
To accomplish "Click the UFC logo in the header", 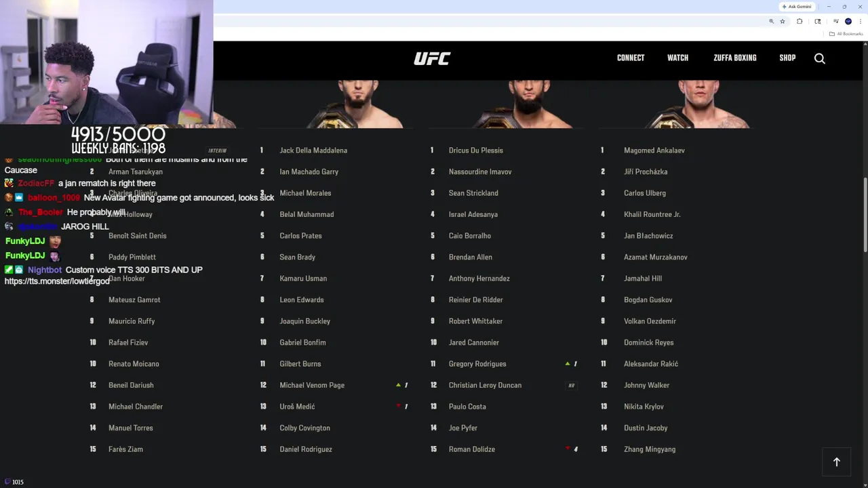I will click(x=432, y=58).
